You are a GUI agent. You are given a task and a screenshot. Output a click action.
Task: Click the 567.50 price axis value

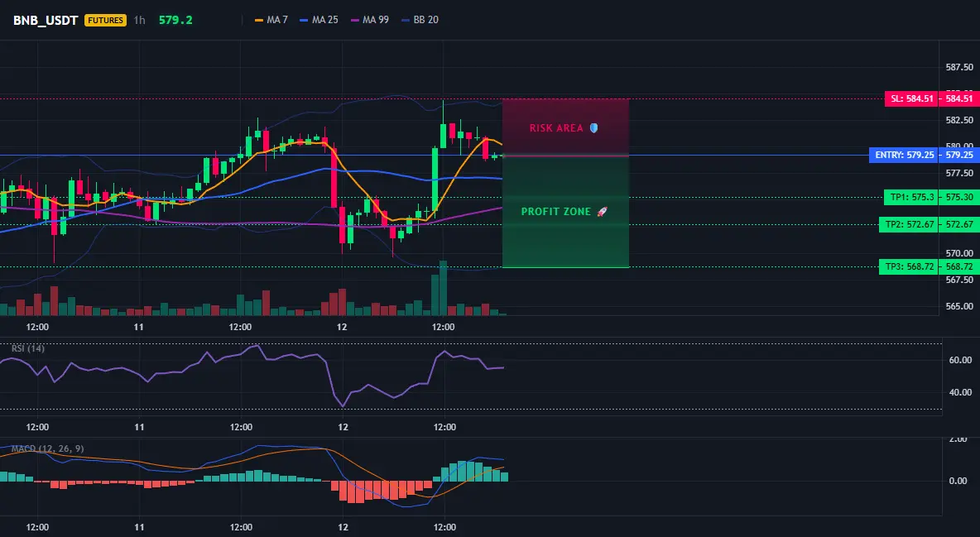(x=959, y=280)
